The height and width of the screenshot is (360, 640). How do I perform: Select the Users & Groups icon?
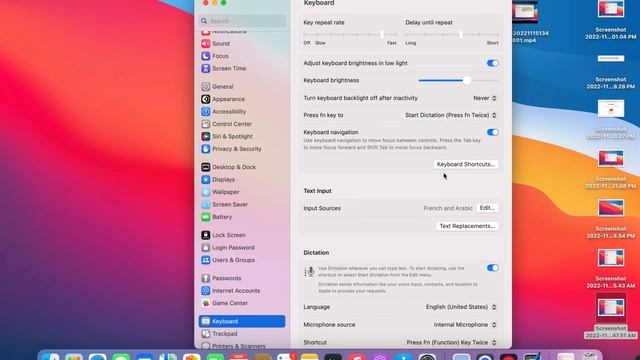pyautogui.click(x=206, y=260)
